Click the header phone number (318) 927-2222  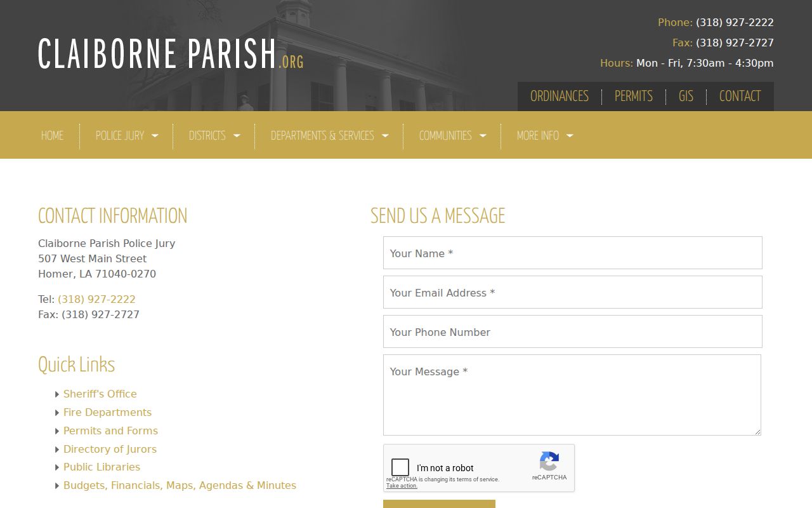pyautogui.click(x=735, y=22)
